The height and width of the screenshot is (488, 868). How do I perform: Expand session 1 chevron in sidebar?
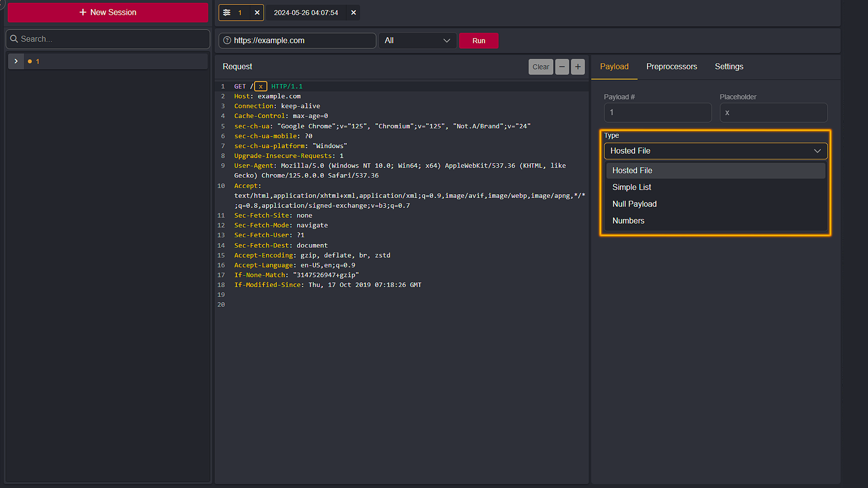pos(16,61)
